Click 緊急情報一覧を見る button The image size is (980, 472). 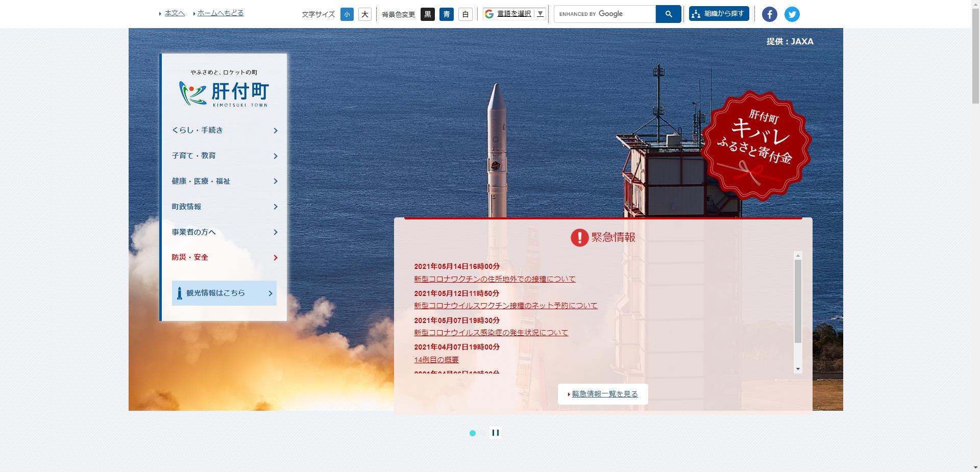pyautogui.click(x=603, y=394)
